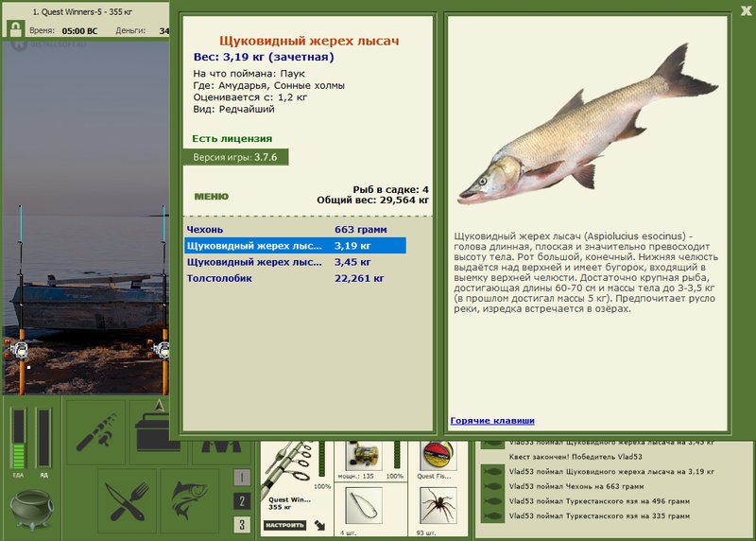Switch to tackle slot 3
The width and height of the screenshot is (756, 541).
[242, 524]
